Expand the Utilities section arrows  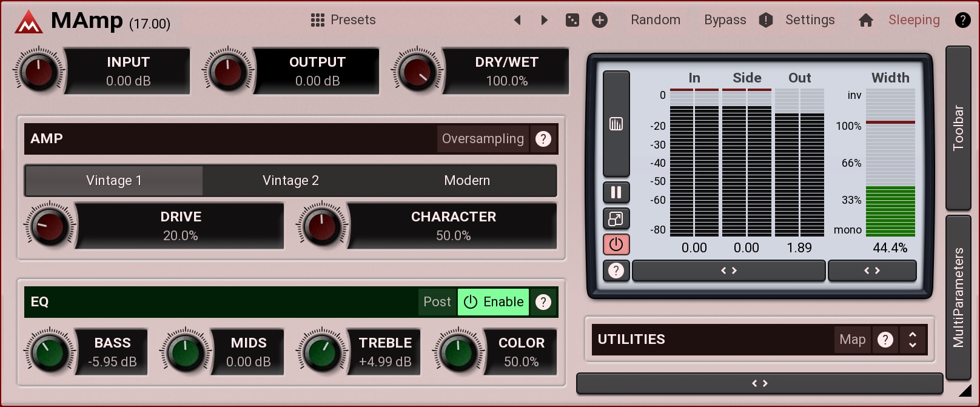(x=912, y=340)
